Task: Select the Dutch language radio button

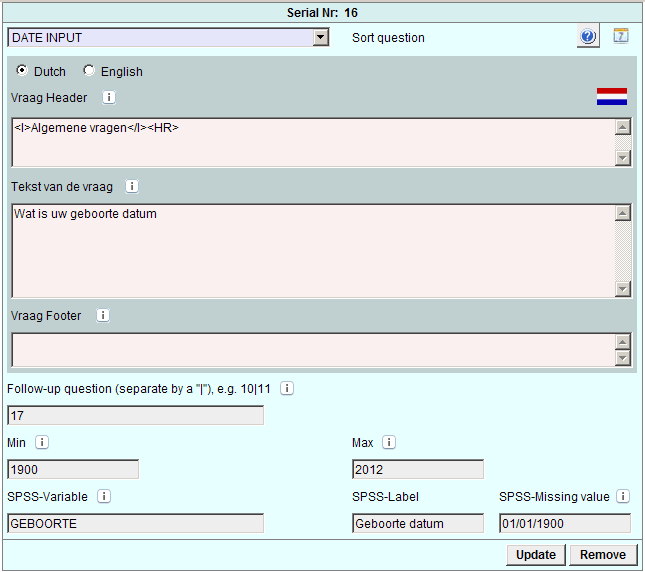Action: (x=22, y=71)
